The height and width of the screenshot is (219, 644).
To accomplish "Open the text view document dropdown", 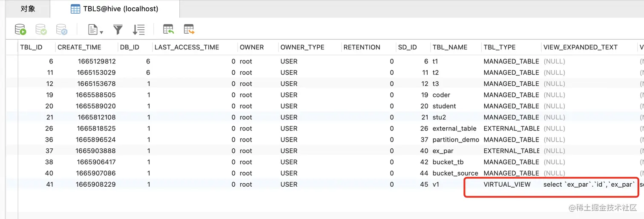I will (x=95, y=29).
